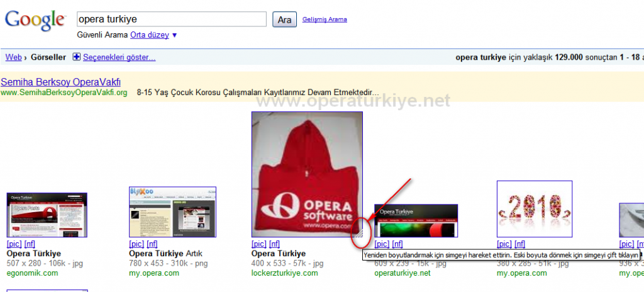Click the 507 x 280 - 106k - jpg text
Viewport: 644px width, 292px height.
click(45, 263)
